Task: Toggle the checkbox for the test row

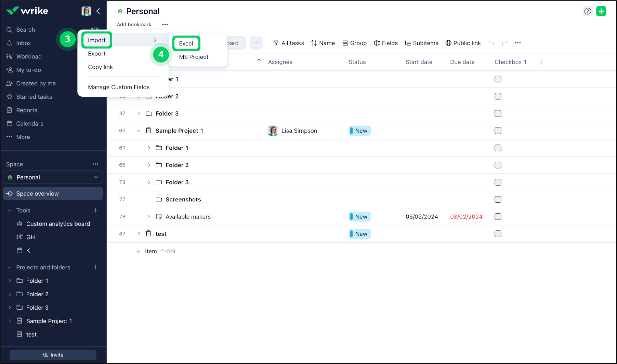Action: [x=498, y=234]
